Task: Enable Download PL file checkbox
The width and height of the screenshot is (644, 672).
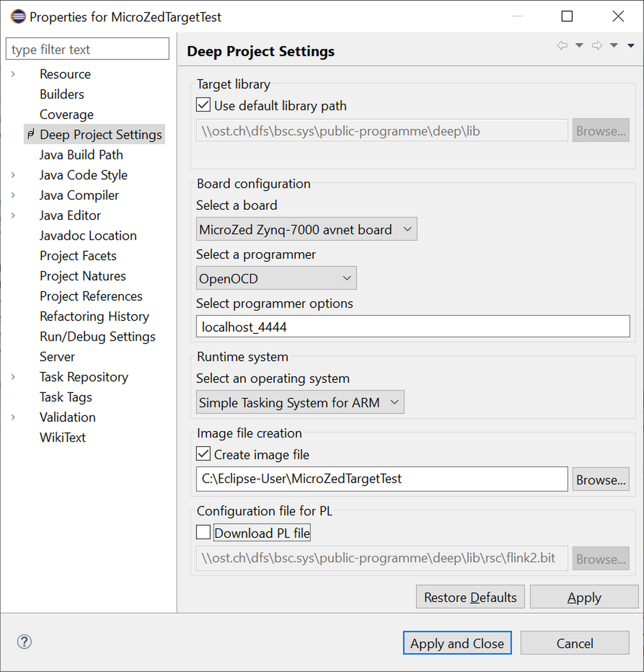Action: coord(203,532)
